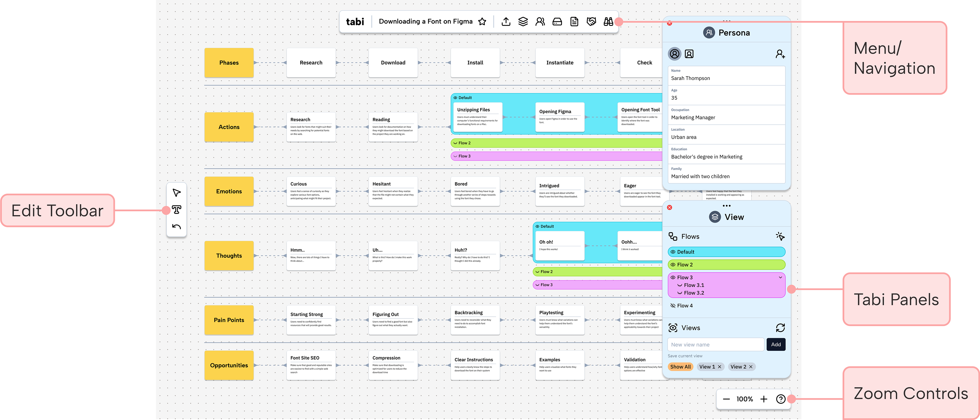Select the Research phase card
980x420 pixels.
pyautogui.click(x=311, y=63)
